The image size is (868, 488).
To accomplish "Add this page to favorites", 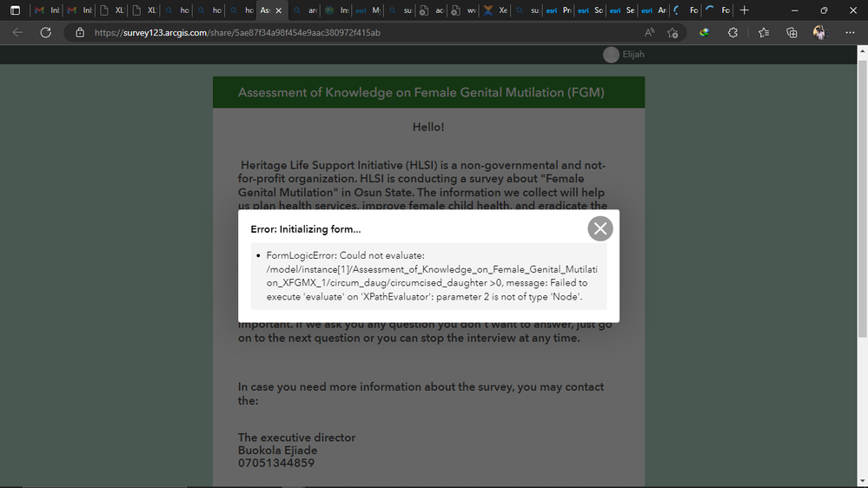I will pos(673,33).
